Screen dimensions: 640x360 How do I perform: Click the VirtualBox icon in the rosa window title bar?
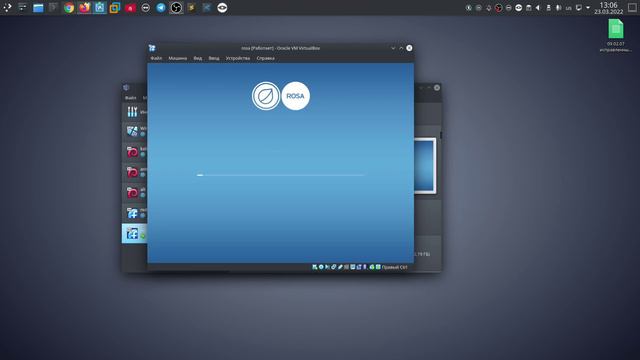(152, 48)
